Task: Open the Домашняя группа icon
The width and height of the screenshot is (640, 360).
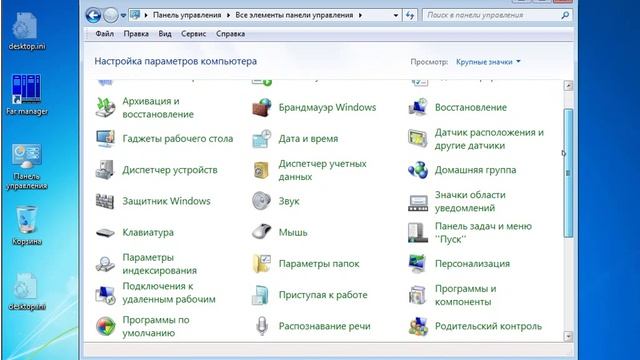Action: (418, 170)
